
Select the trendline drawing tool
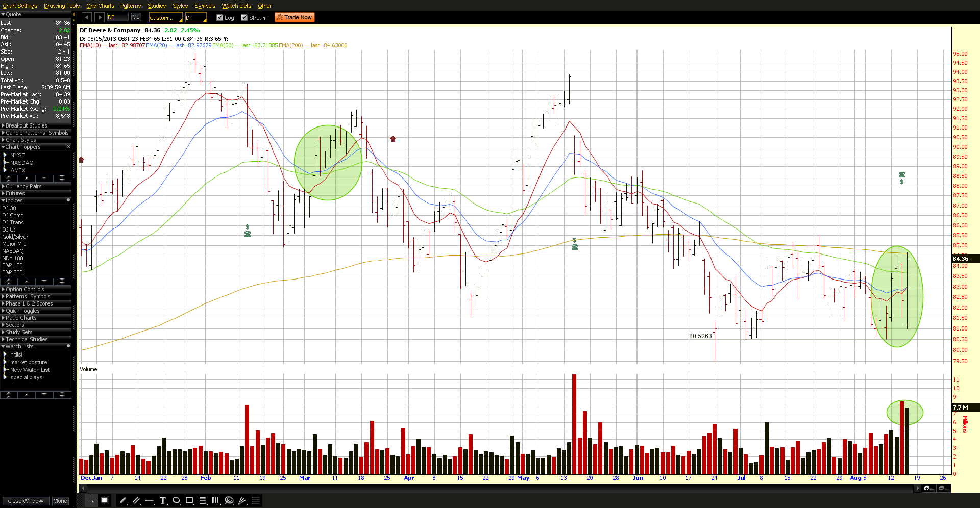pos(123,500)
